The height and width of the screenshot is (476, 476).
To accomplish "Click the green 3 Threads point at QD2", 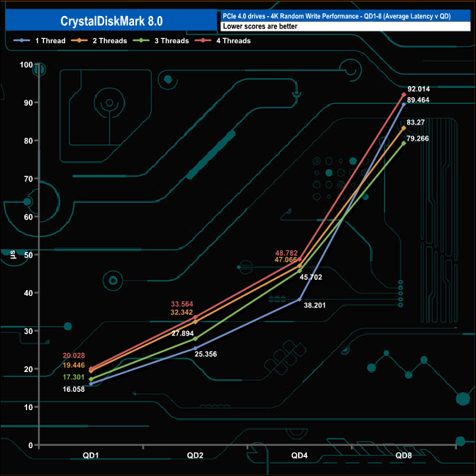I will pyautogui.click(x=196, y=339).
